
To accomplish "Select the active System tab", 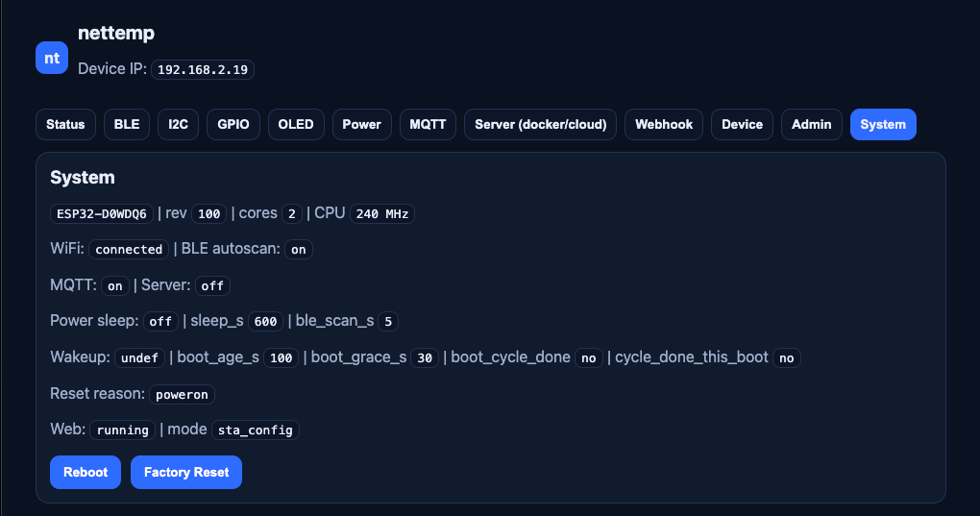I will [883, 125].
